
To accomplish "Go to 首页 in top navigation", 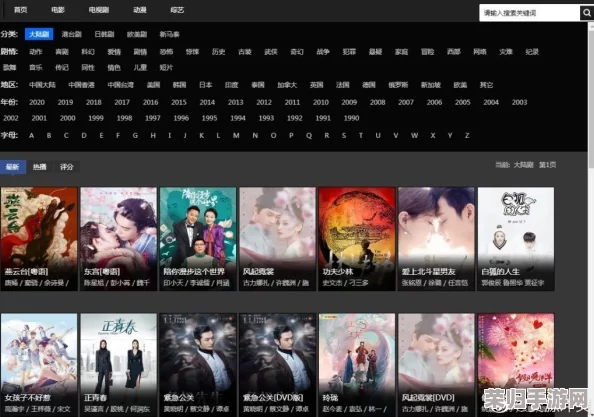I will (x=20, y=10).
